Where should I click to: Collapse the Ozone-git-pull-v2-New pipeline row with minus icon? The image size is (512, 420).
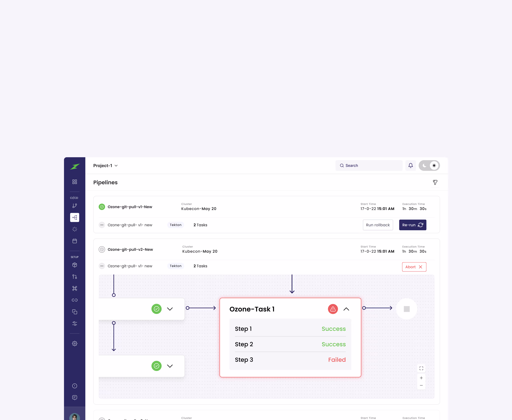[102, 266]
